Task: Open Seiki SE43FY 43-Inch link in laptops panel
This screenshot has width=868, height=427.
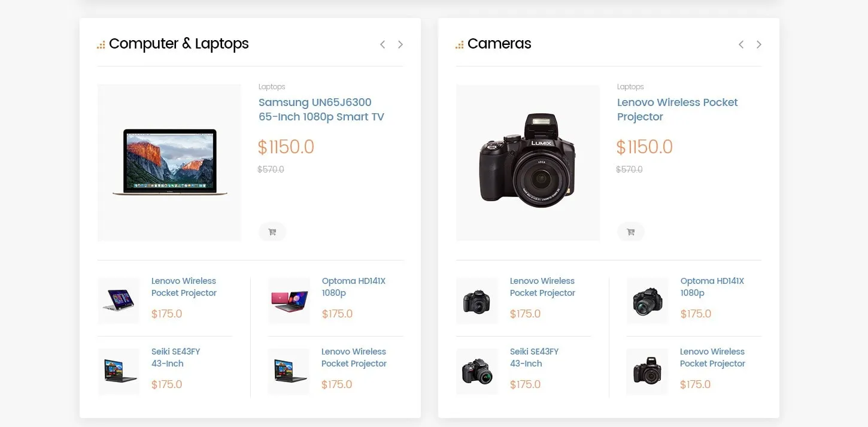Action: (176, 358)
